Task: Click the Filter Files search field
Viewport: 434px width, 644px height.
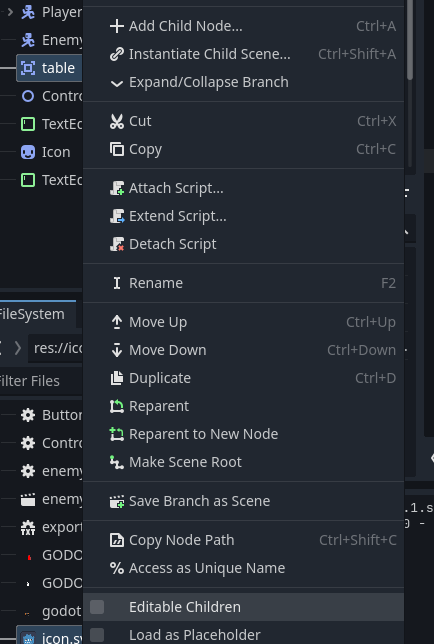Action: coord(41,381)
